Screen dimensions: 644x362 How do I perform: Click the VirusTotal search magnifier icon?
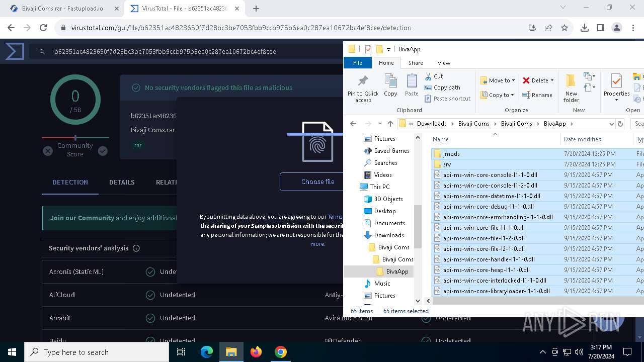pyautogui.click(x=42, y=51)
